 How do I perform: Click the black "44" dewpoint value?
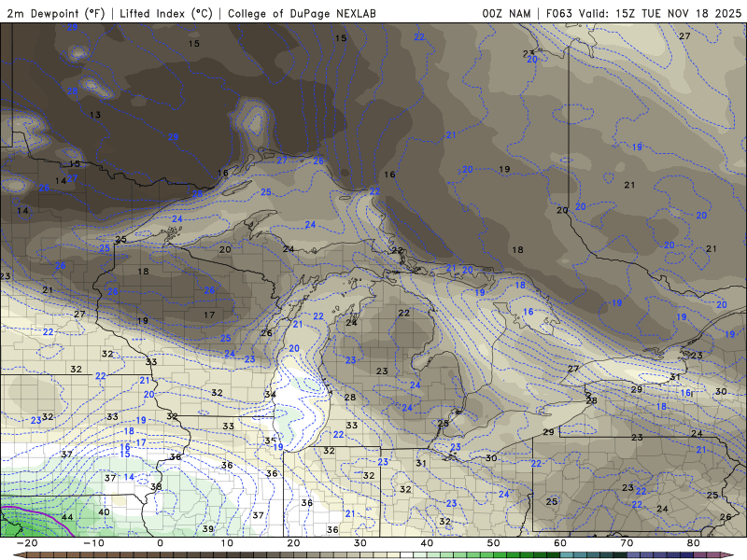[67, 517]
